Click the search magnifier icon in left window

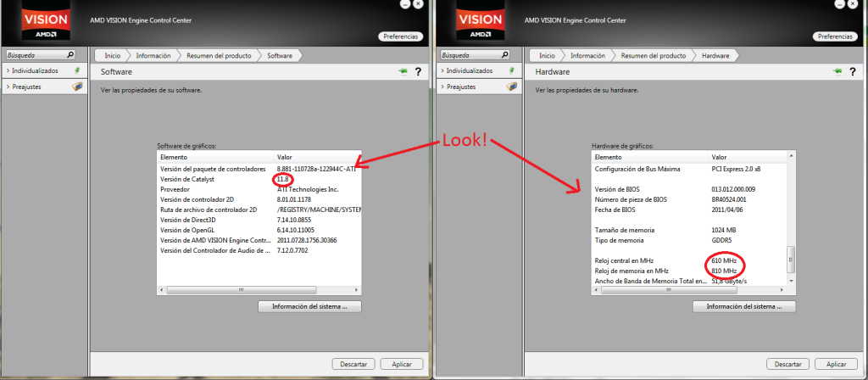click(x=70, y=55)
